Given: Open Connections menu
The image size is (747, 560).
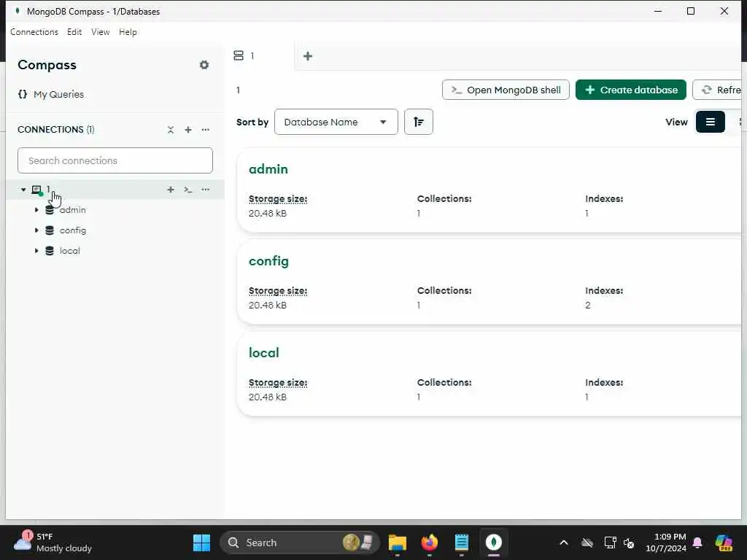Looking at the screenshot, I should click(34, 32).
